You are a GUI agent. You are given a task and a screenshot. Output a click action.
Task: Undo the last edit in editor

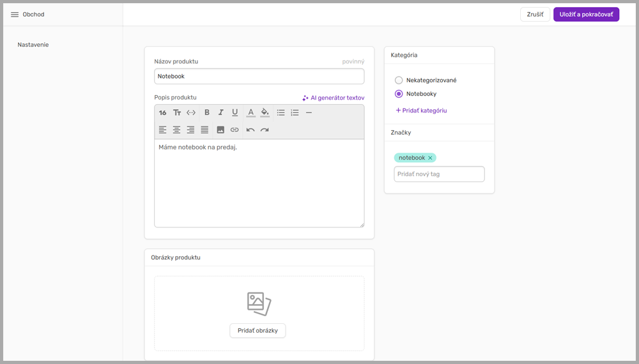[250, 130]
